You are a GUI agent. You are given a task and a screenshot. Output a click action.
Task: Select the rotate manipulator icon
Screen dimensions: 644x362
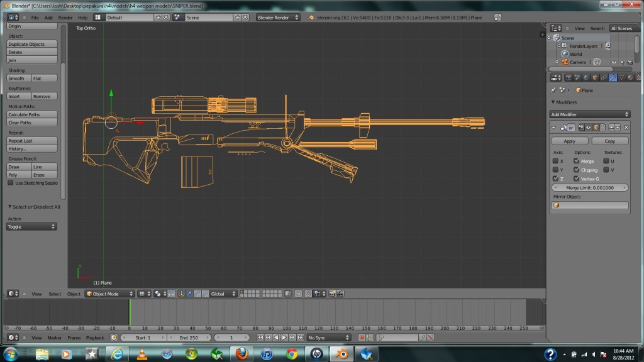pos(197,294)
